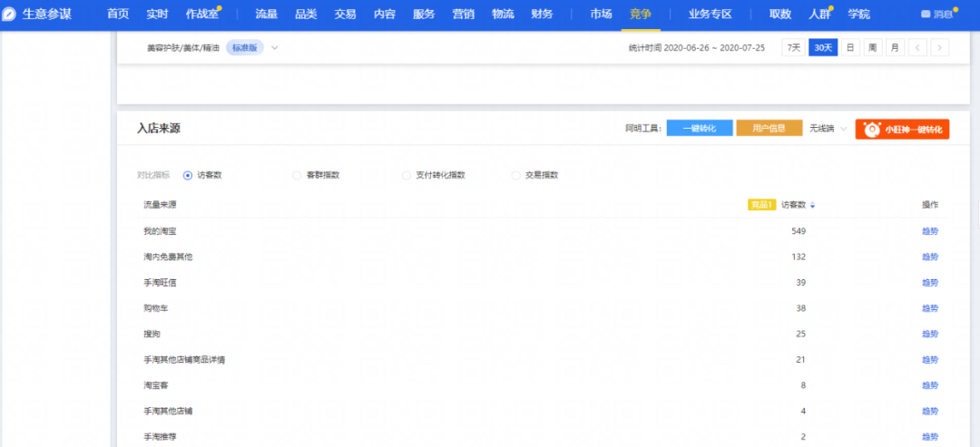Select the 7天 time range
This screenshot has width=980, height=447.
click(793, 47)
